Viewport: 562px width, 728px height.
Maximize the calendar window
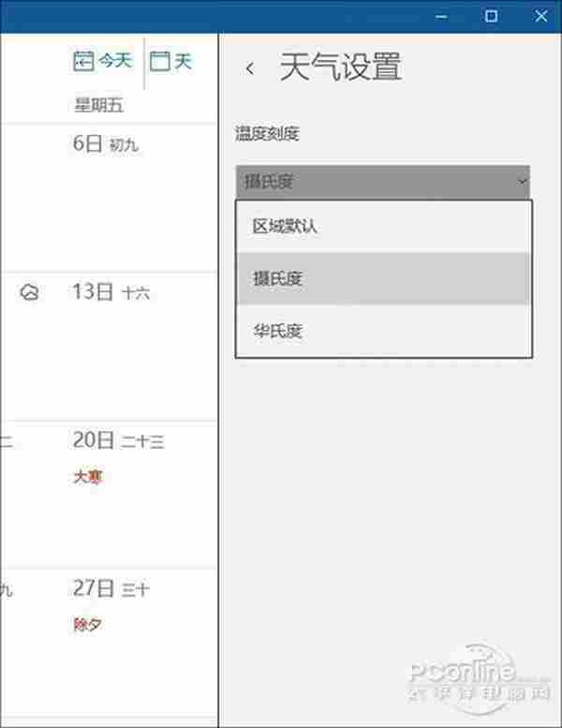[x=491, y=16]
